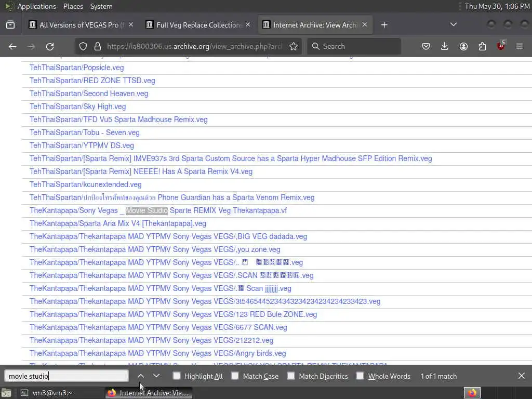Open the Places menu

click(73, 6)
